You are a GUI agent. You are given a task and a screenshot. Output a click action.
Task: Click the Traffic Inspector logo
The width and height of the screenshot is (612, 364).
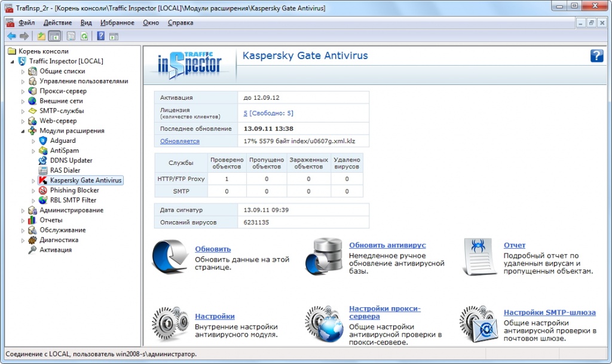click(189, 65)
